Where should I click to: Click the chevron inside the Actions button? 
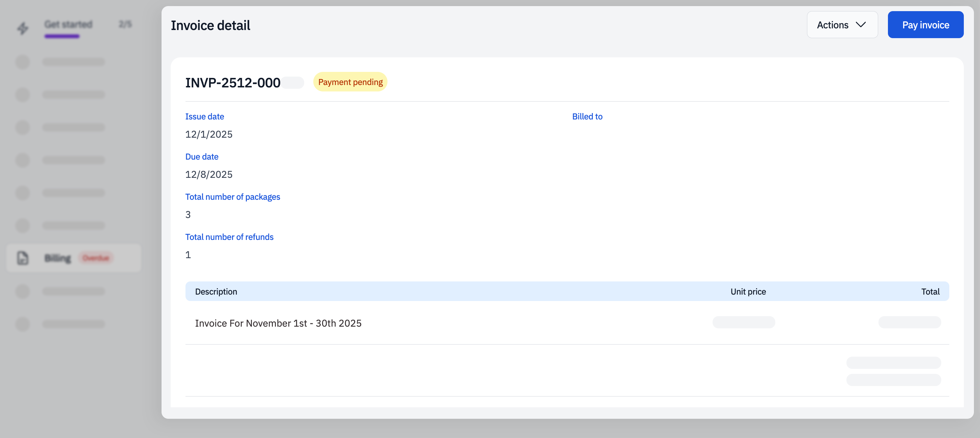[x=861, y=24]
